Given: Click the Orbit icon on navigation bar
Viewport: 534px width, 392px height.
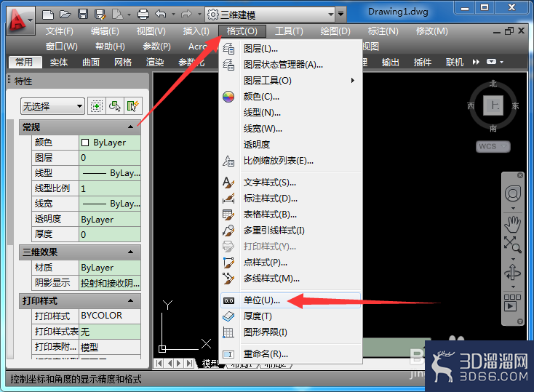Looking at the screenshot, I should click(x=513, y=273).
